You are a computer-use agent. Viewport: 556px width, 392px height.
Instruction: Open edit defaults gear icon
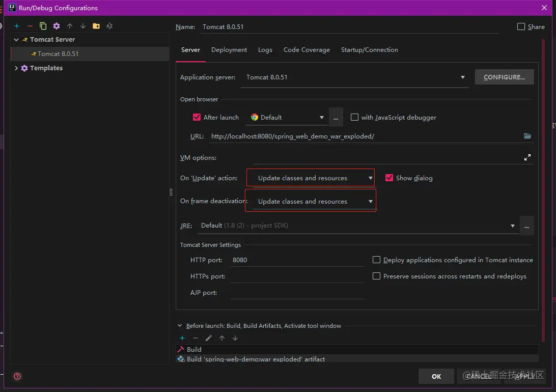[57, 26]
